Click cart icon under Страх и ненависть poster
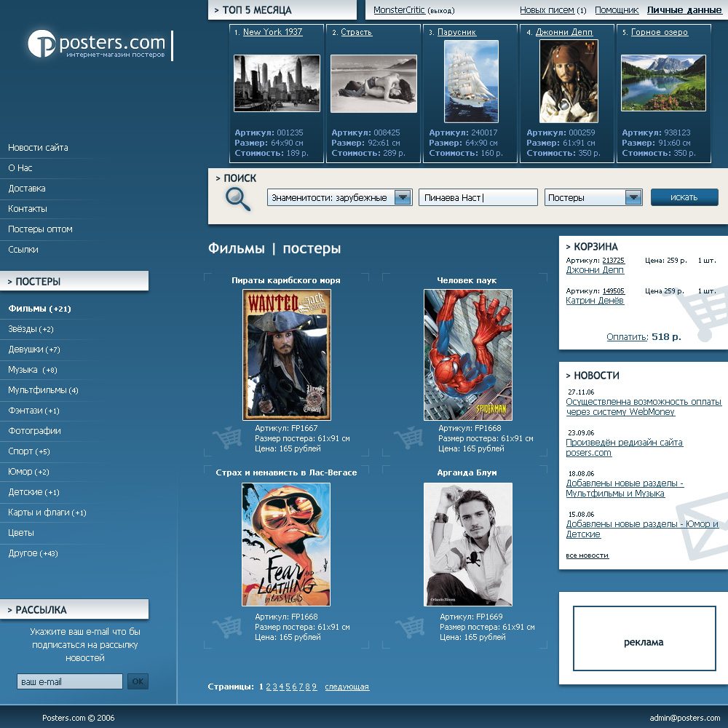 [x=227, y=627]
